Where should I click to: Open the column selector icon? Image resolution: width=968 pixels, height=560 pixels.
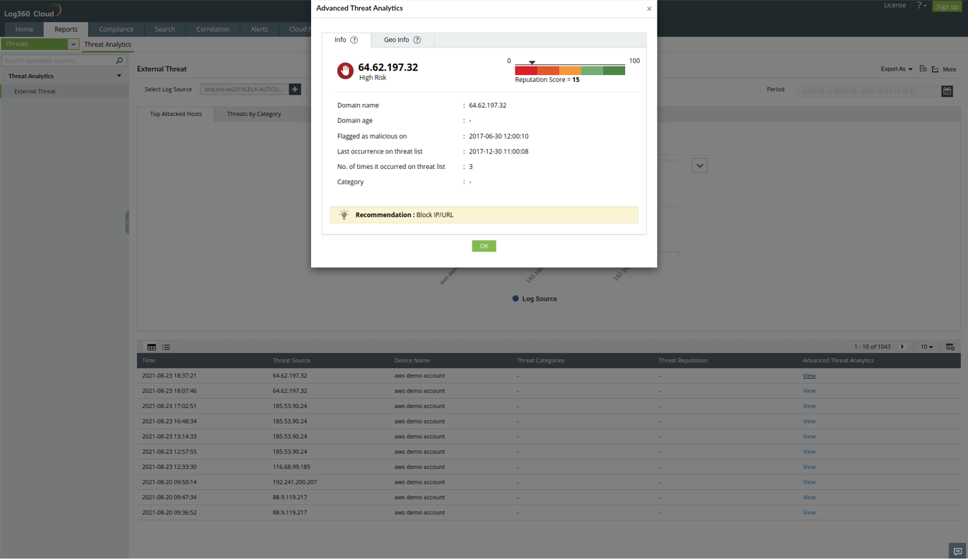click(950, 347)
